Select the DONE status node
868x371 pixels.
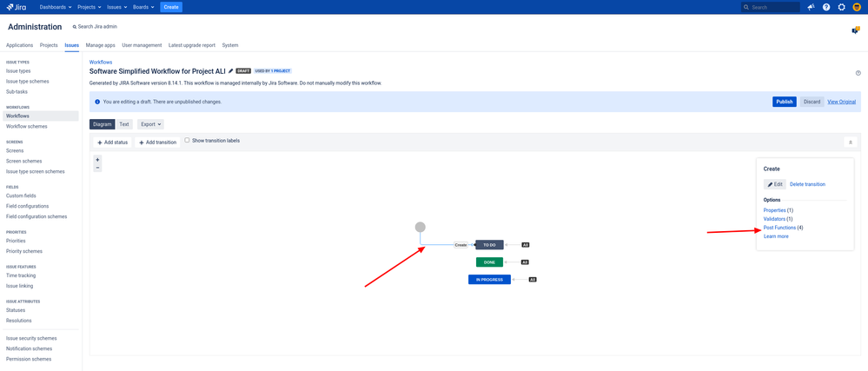(489, 262)
